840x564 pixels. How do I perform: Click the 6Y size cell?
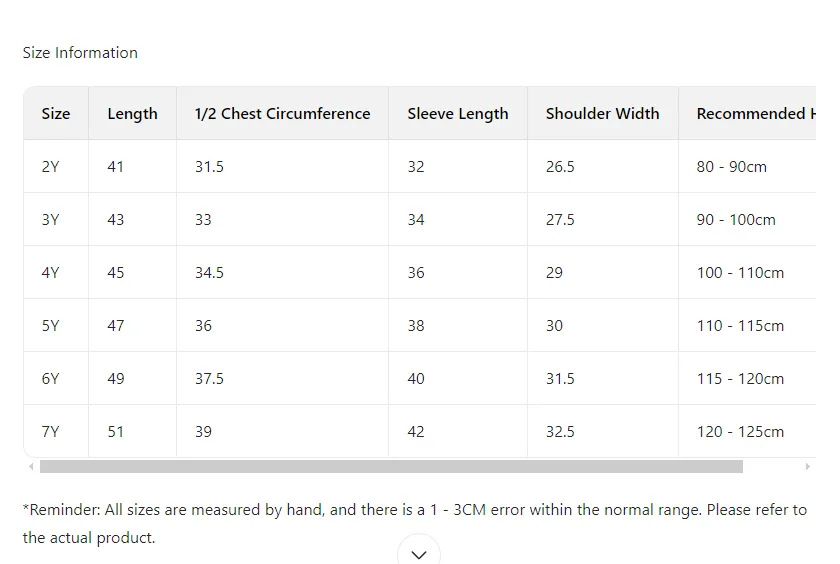pyautogui.click(x=51, y=379)
